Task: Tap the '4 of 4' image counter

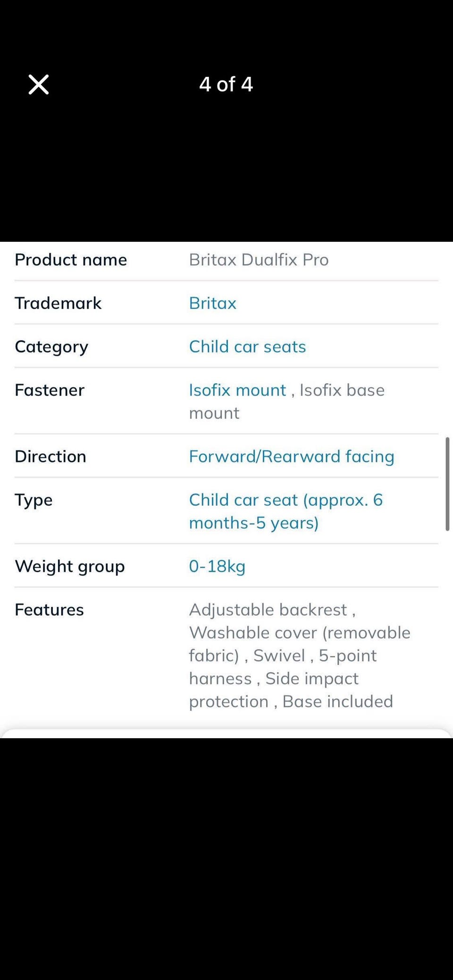Action: [226, 85]
